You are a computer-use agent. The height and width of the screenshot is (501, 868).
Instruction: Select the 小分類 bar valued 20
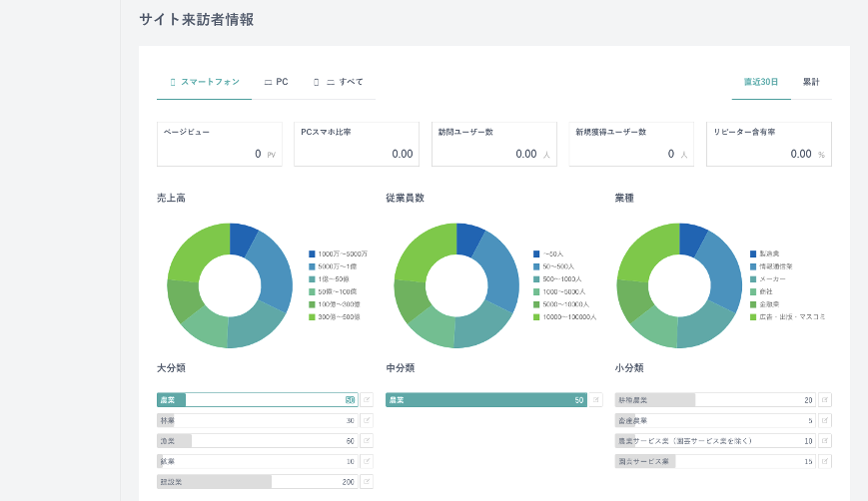[x=716, y=400]
